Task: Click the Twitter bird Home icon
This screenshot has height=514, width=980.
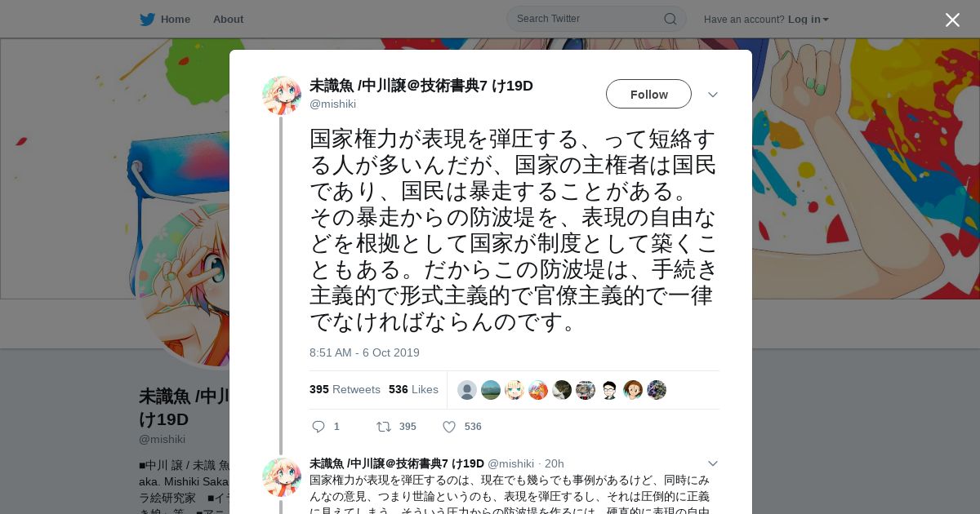Action: (147, 20)
